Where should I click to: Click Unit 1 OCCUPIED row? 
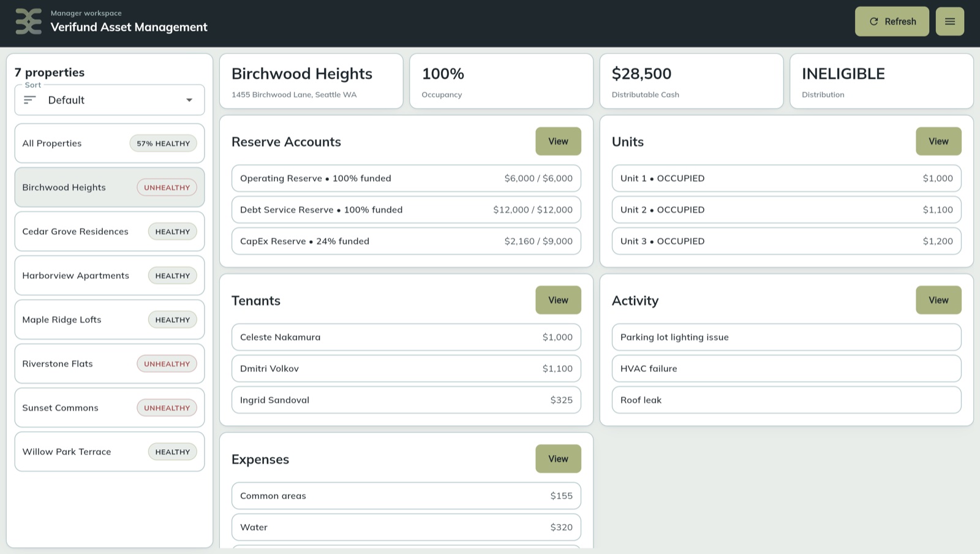click(786, 178)
